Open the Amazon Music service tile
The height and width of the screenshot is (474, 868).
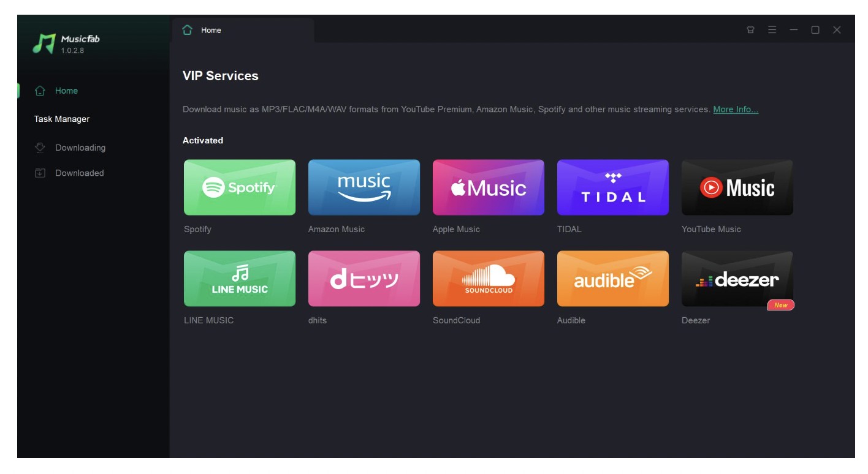(x=364, y=187)
